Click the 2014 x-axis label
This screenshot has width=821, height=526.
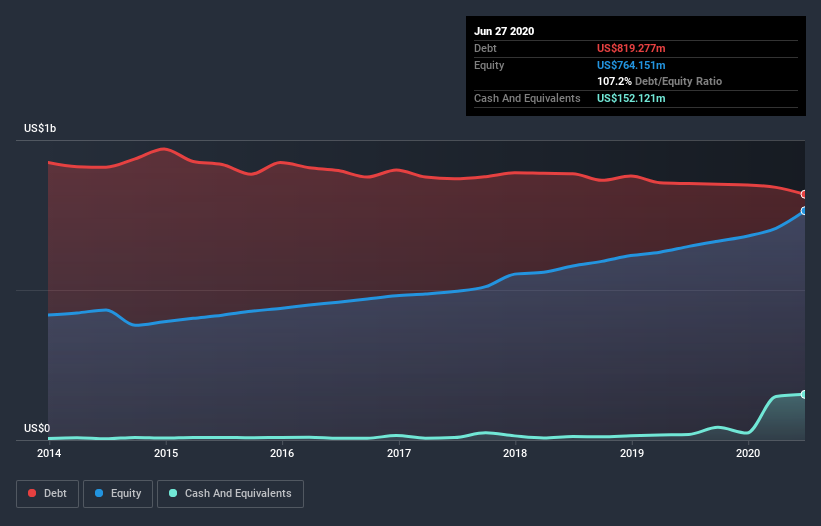49,453
